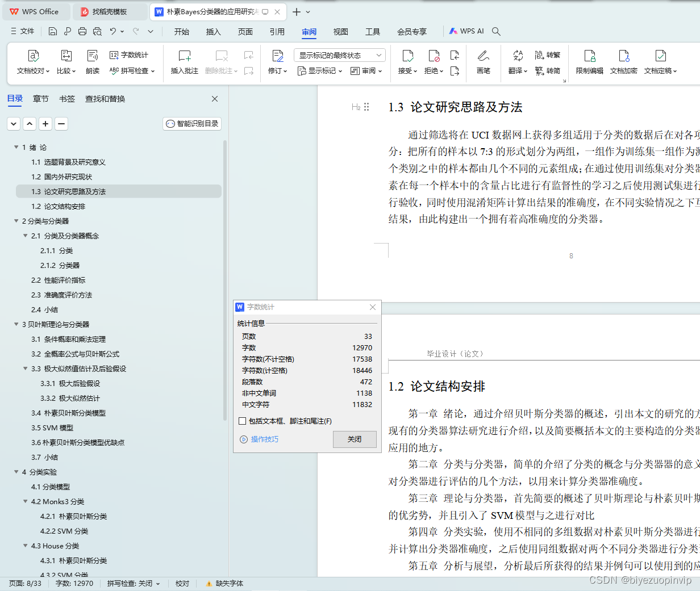Collapse 4.3 House 分类 node
The width and height of the screenshot is (700, 591).
click(25, 546)
